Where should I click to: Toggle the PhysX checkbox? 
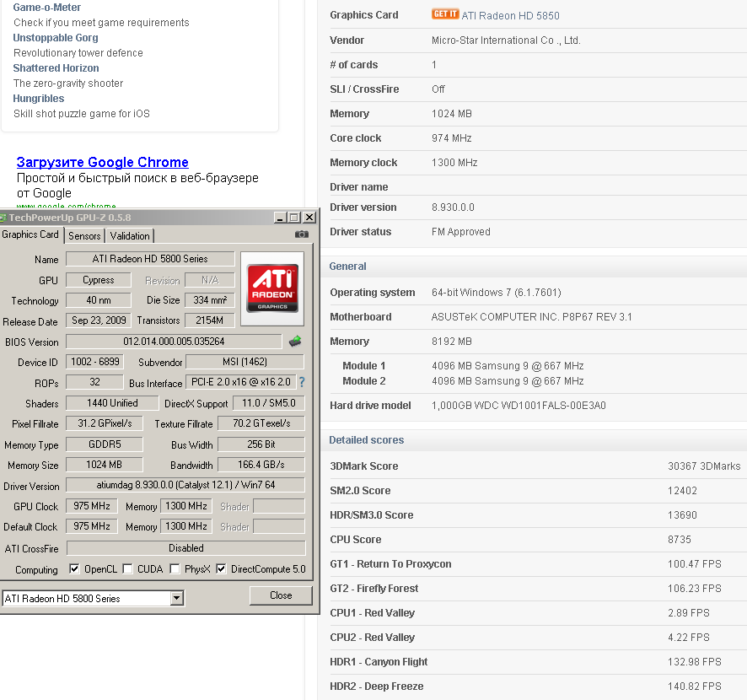click(175, 568)
